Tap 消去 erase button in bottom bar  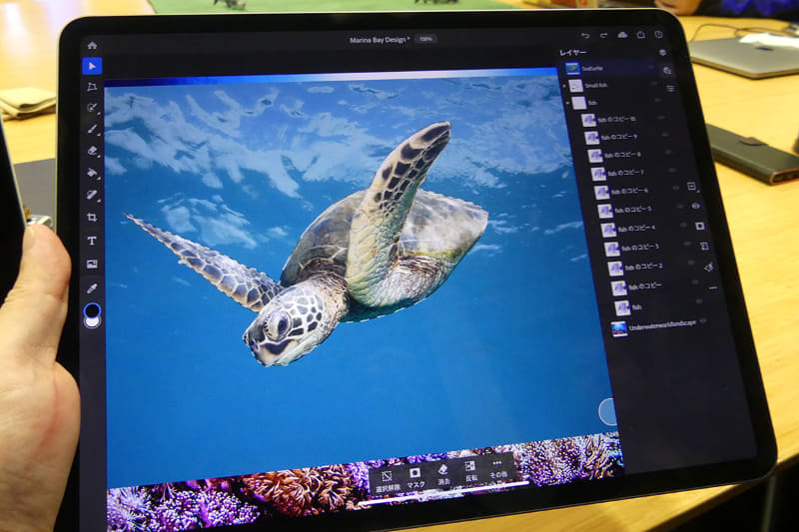(x=443, y=474)
